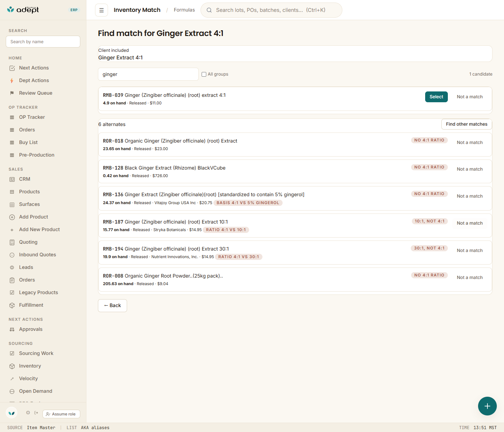The image size is (504, 432).
Task: Mark RMB-187 Extract 10:1 Not a match
Action: pyautogui.click(x=470, y=223)
